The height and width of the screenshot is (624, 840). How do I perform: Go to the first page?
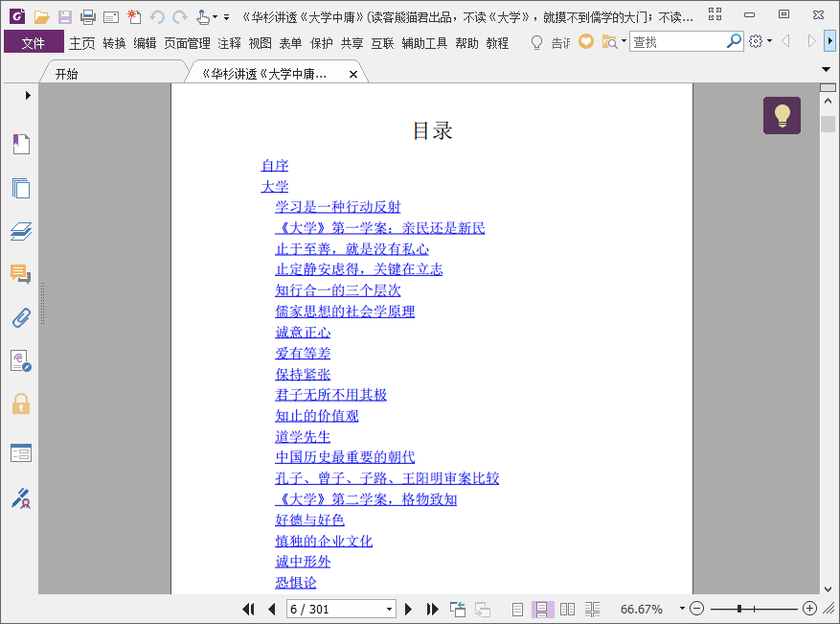pyautogui.click(x=248, y=609)
